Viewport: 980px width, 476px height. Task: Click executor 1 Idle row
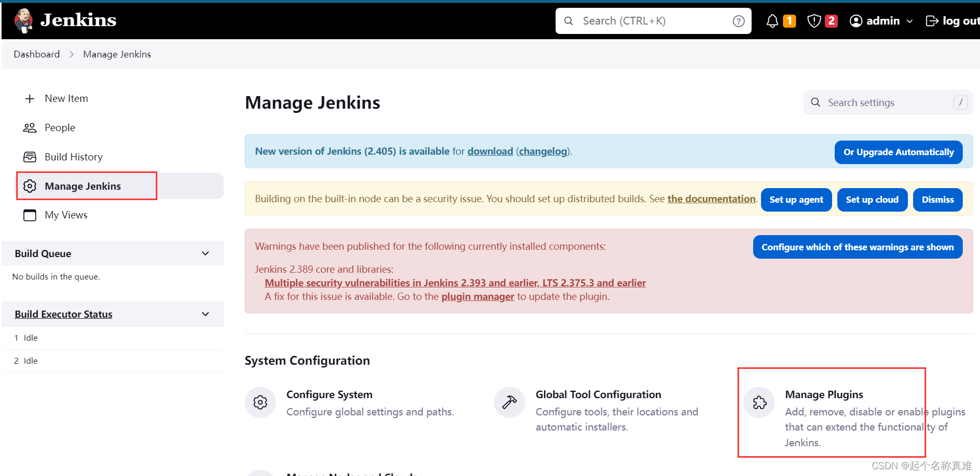click(x=113, y=338)
